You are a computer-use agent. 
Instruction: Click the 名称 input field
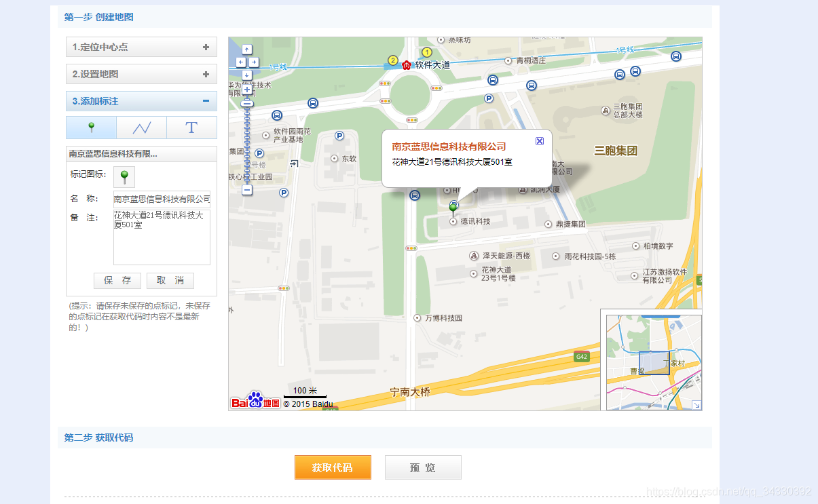(x=162, y=199)
